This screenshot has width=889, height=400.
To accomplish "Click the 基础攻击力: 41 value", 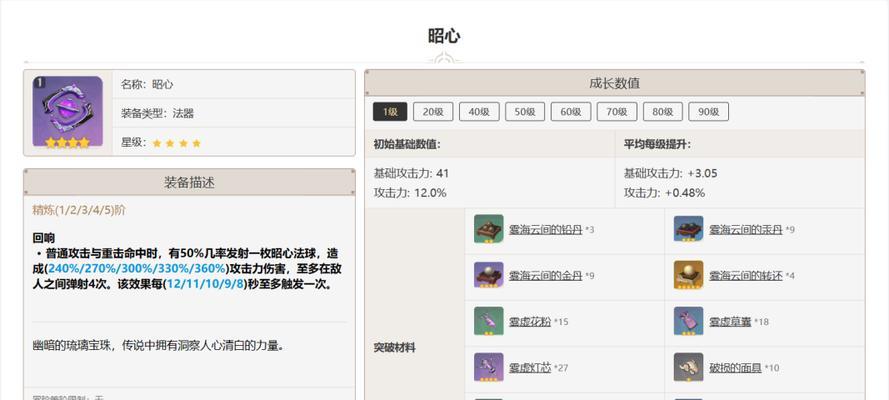I will click(411, 173).
